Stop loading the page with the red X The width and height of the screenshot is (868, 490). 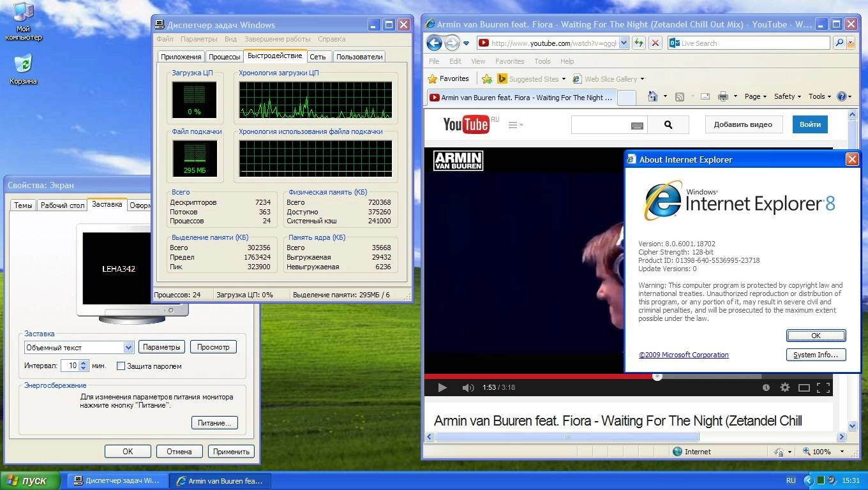655,43
